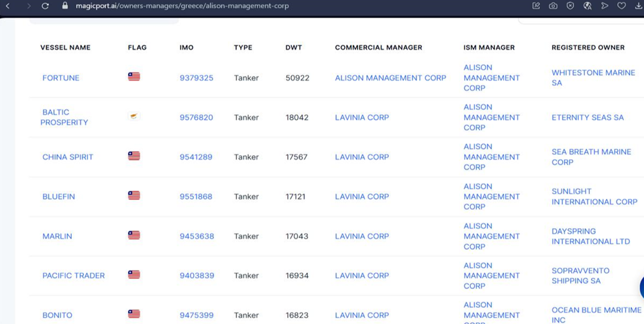Open SOPRAVVENTO SHIPPING SA owner link
The width and height of the screenshot is (644, 324).
[x=580, y=276]
